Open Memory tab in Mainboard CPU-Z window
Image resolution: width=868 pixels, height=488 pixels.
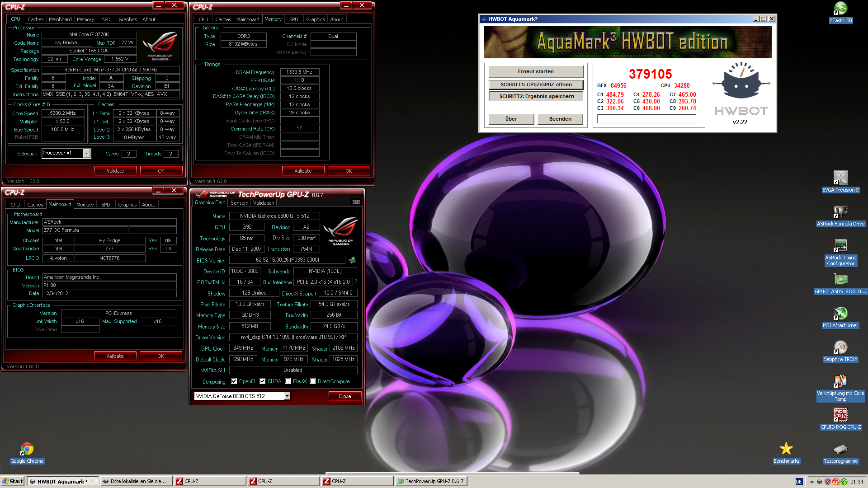point(85,205)
